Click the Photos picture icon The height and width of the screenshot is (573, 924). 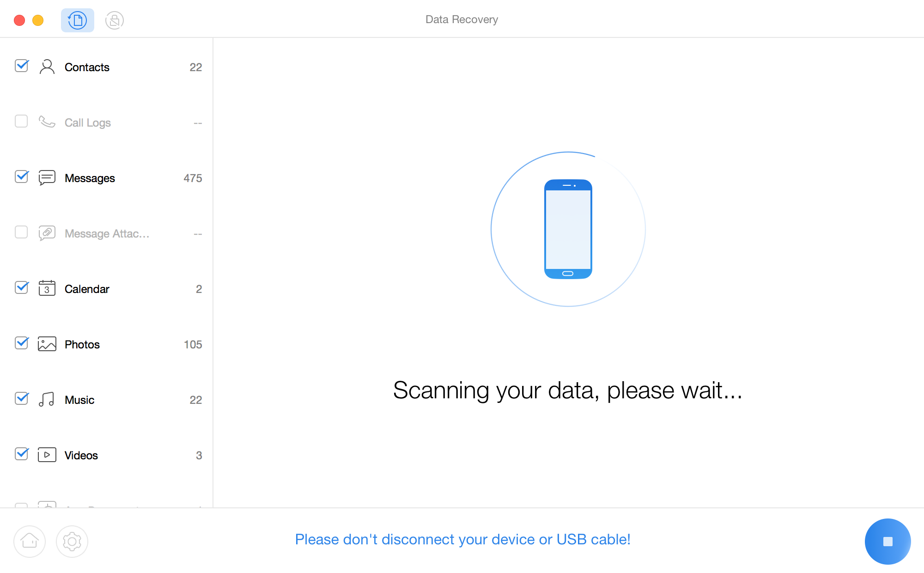[47, 344]
